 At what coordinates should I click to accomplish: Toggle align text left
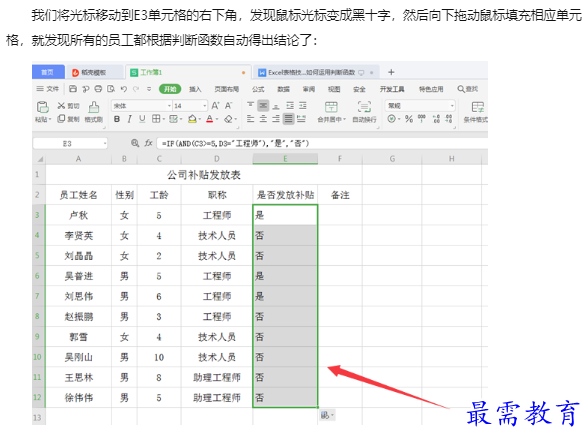point(250,119)
